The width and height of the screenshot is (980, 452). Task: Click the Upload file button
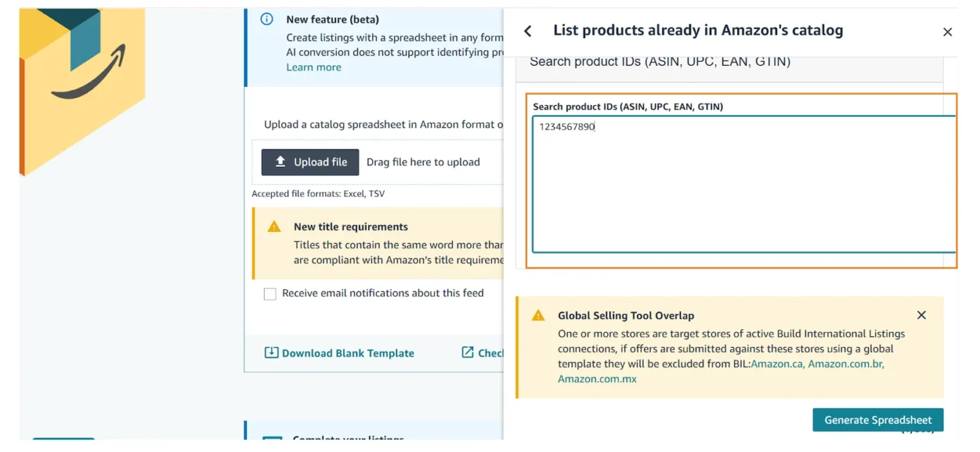[310, 162]
